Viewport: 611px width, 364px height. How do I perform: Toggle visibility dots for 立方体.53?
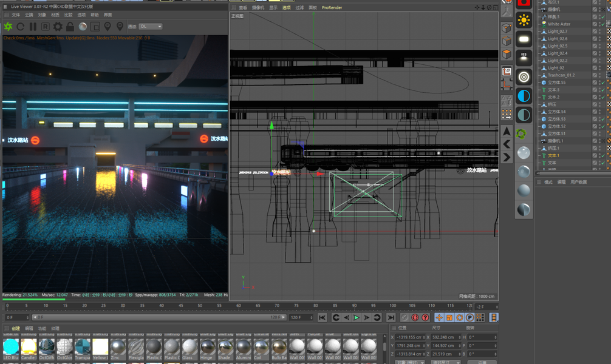[x=599, y=119]
